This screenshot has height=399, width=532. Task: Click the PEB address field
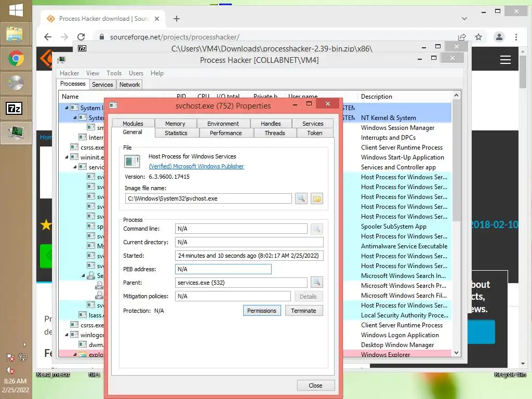pyautogui.click(x=223, y=269)
